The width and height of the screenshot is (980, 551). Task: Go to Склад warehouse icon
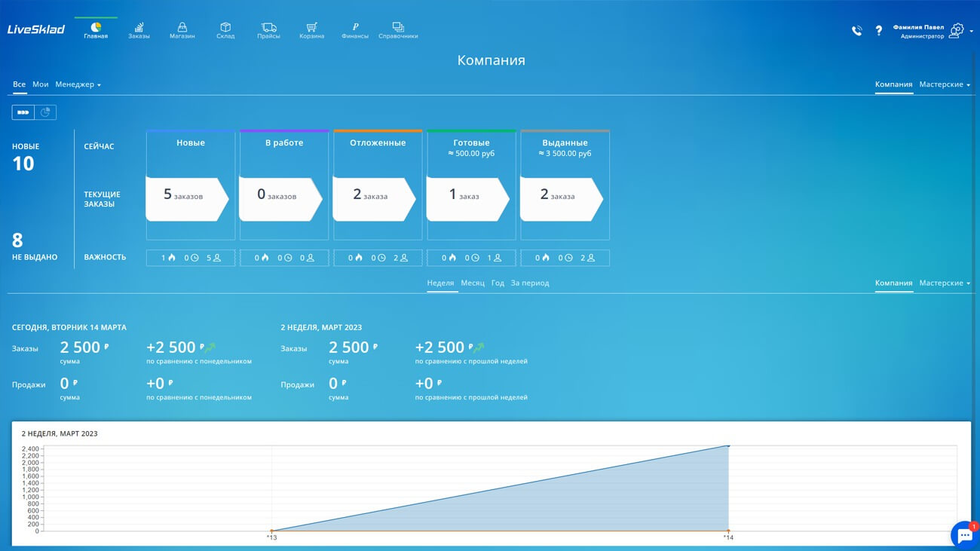coord(225,28)
